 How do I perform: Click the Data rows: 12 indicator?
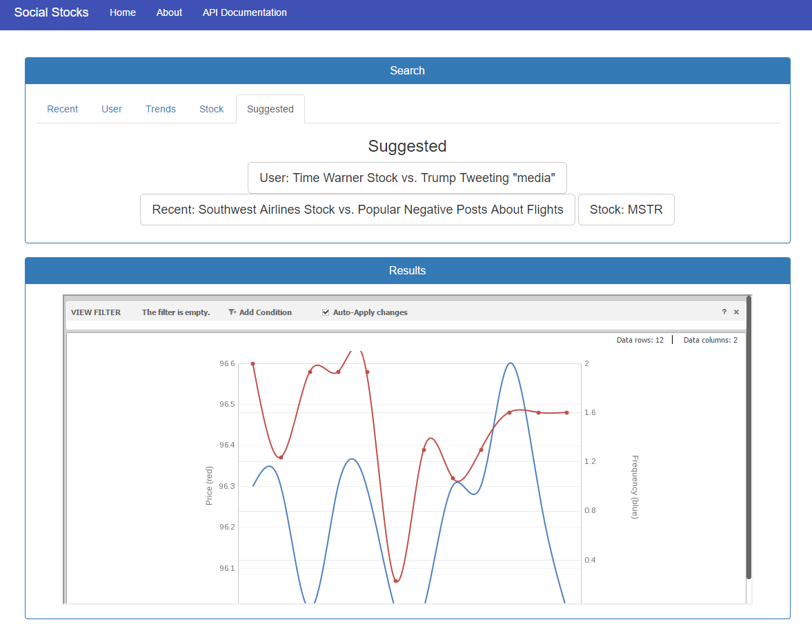[640, 340]
